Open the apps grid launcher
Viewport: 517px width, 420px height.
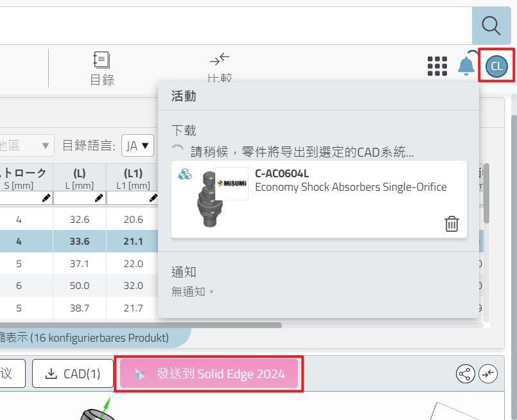pyautogui.click(x=437, y=66)
